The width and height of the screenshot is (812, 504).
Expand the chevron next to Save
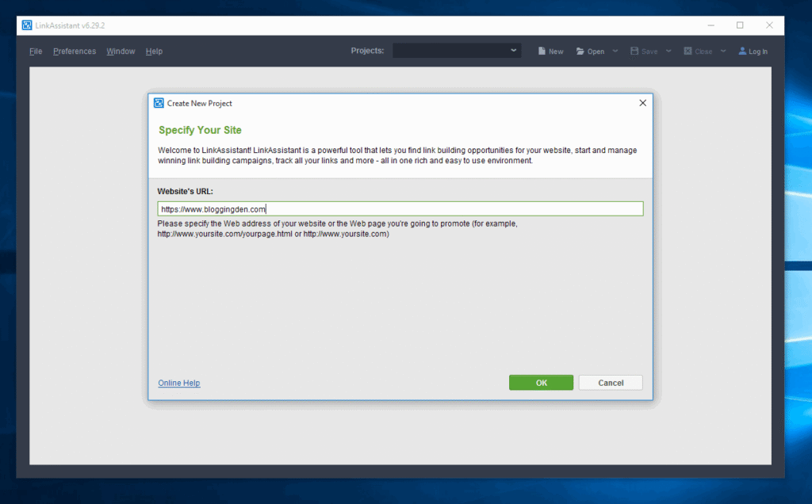(x=668, y=50)
